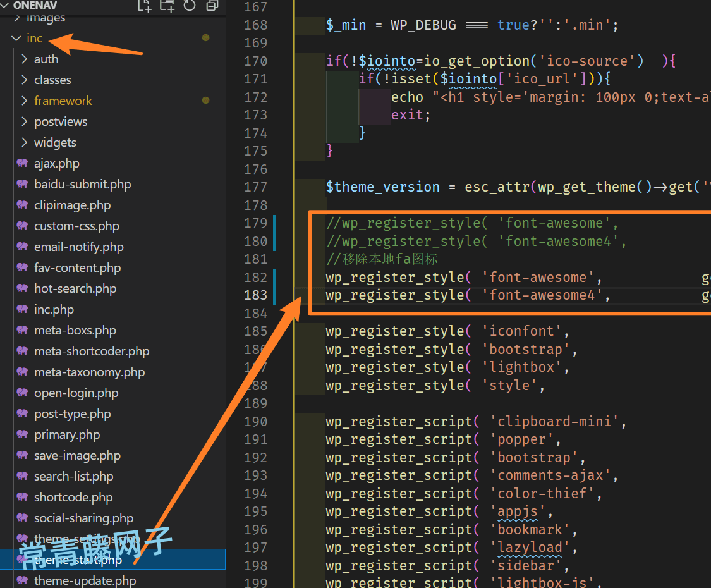The width and height of the screenshot is (711, 588).
Task: Open shortcode.php file
Action: [x=73, y=497]
